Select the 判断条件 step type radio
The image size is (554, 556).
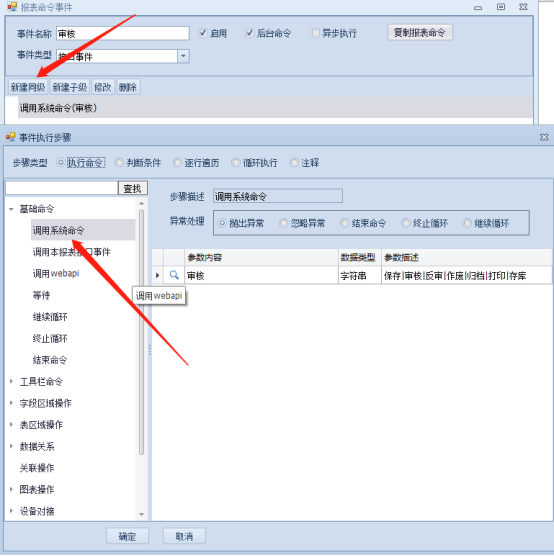119,162
